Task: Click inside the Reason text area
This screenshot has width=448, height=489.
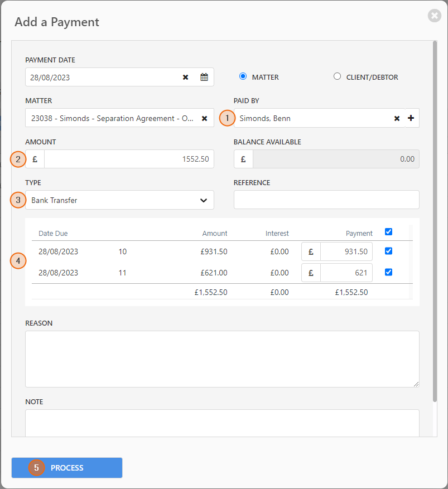Action: (x=222, y=359)
